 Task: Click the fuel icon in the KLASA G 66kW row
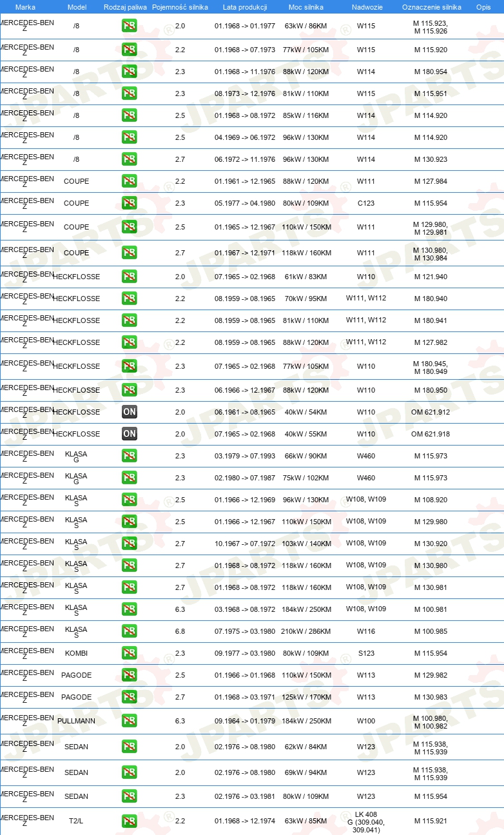click(129, 456)
